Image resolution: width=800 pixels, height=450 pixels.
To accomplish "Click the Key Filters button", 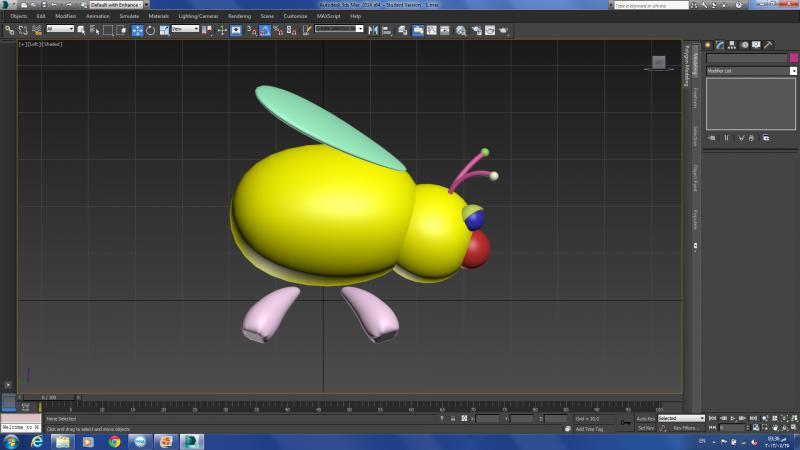I will [686, 428].
